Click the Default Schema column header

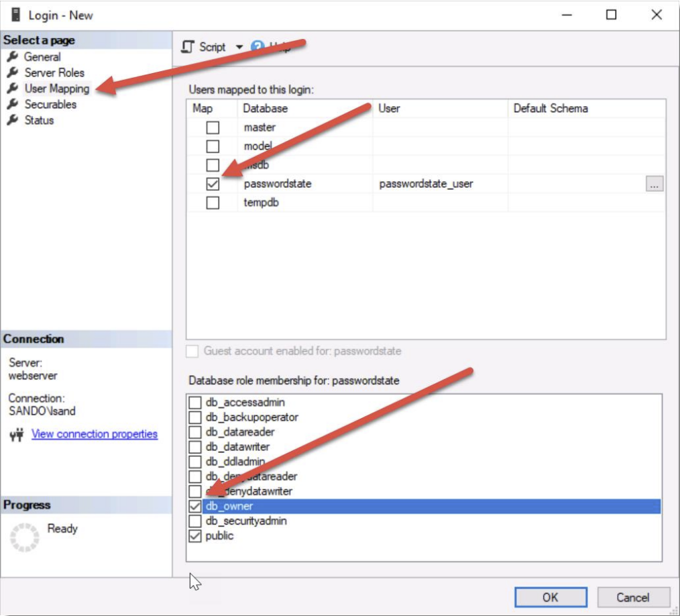[587, 109]
